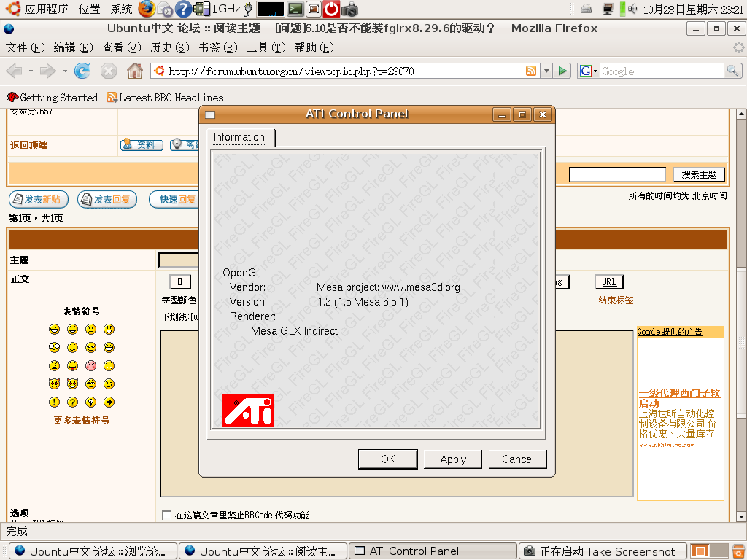Insert the question mark smiley
Screen dimensions: 747x560
(x=72, y=402)
